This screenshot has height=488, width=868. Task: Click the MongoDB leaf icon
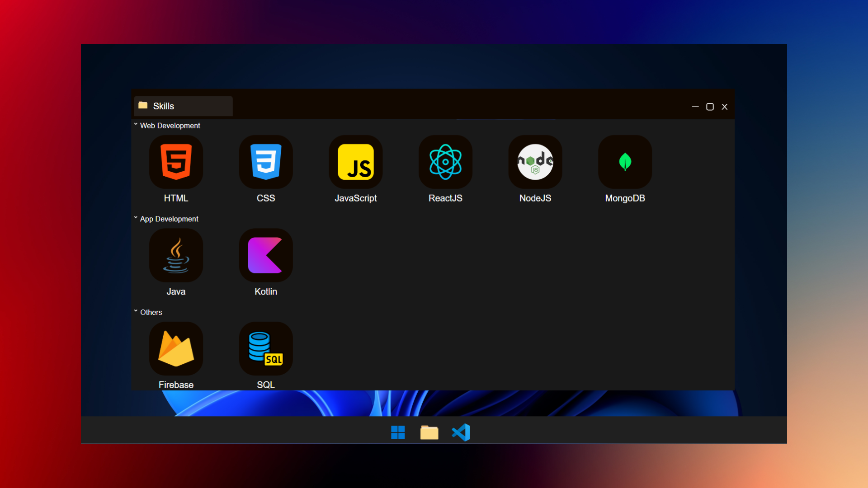click(625, 162)
